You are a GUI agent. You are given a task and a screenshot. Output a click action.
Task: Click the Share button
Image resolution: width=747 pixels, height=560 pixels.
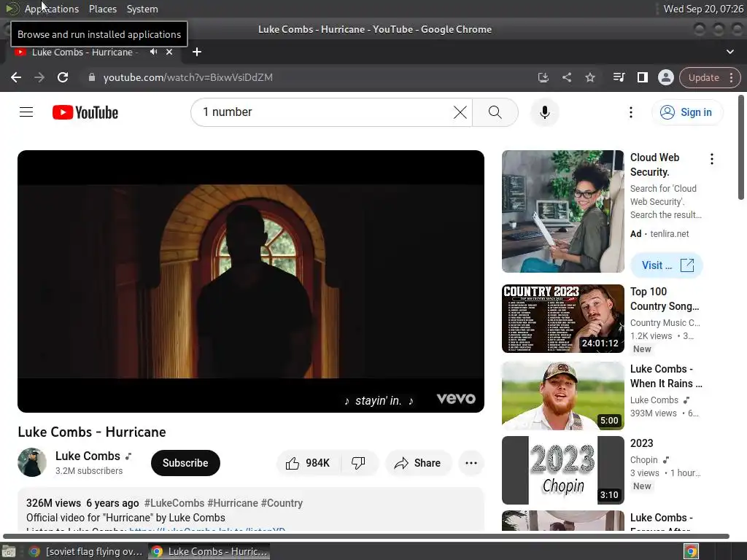coord(418,463)
